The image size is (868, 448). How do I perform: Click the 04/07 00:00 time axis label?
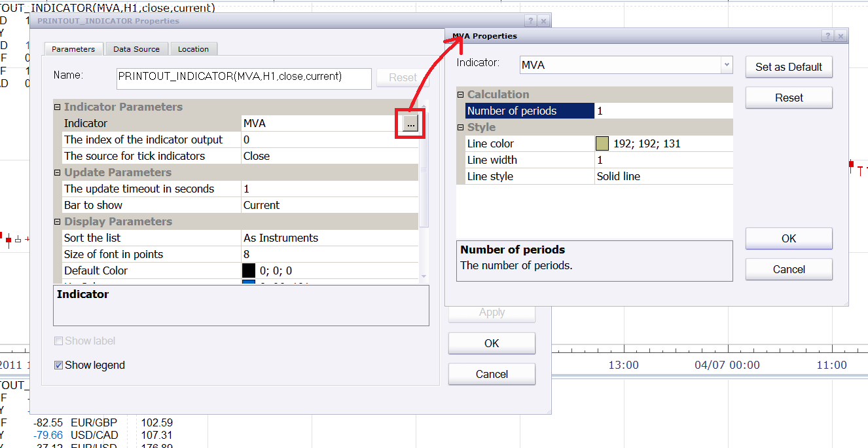tap(727, 365)
